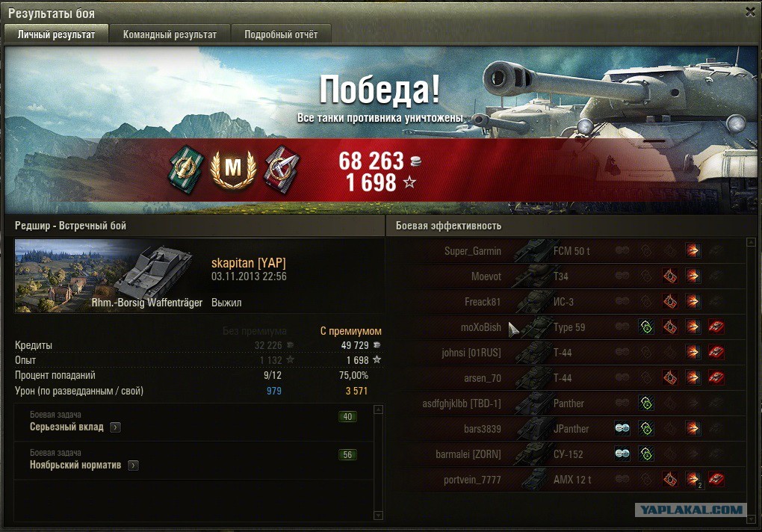This screenshot has height=532, width=762.
Task: Open the Подробный отчёт tab
Action: tap(281, 34)
